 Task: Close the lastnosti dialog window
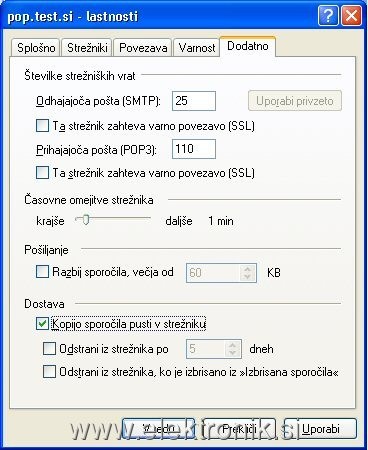[351, 15]
